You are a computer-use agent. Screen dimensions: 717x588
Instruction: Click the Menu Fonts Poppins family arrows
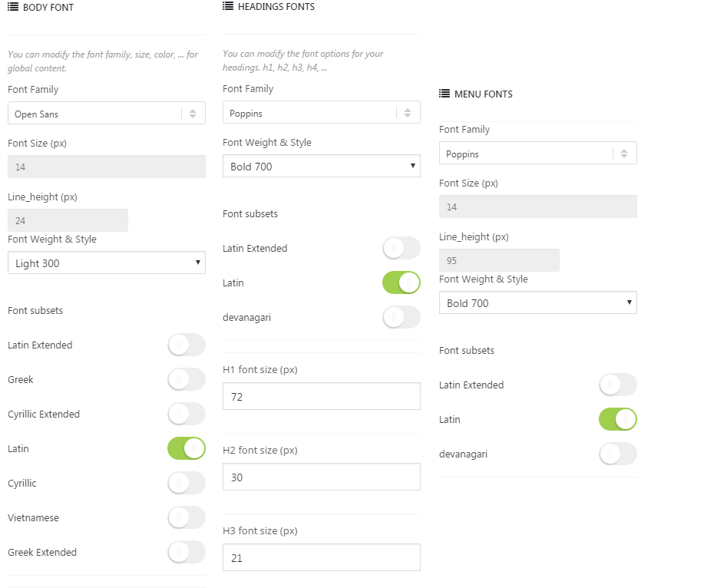[x=624, y=154]
